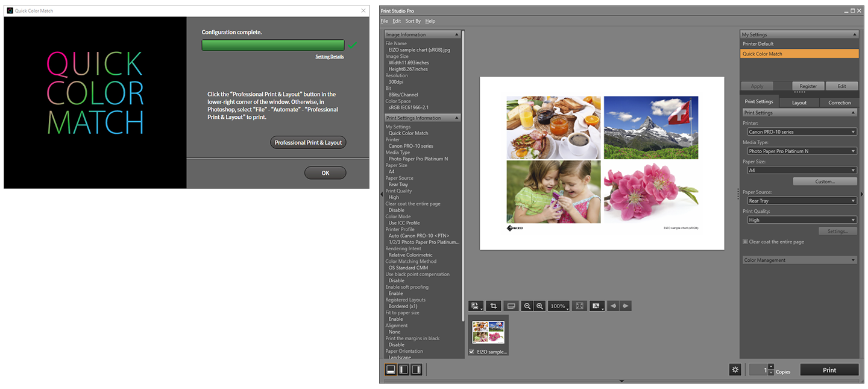Zoom out with the minus magnifier
Image resolution: width=868 pixels, height=389 pixels.
tap(527, 306)
